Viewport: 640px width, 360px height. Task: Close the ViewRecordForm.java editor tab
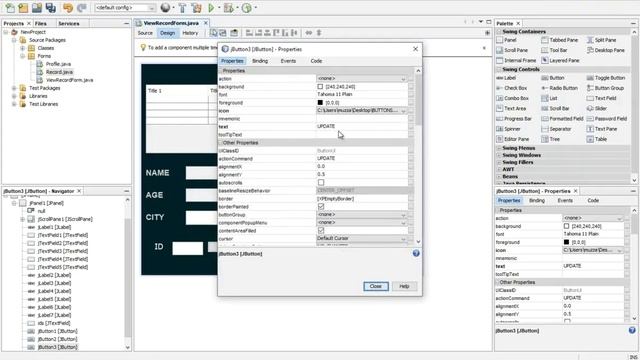(x=206, y=23)
